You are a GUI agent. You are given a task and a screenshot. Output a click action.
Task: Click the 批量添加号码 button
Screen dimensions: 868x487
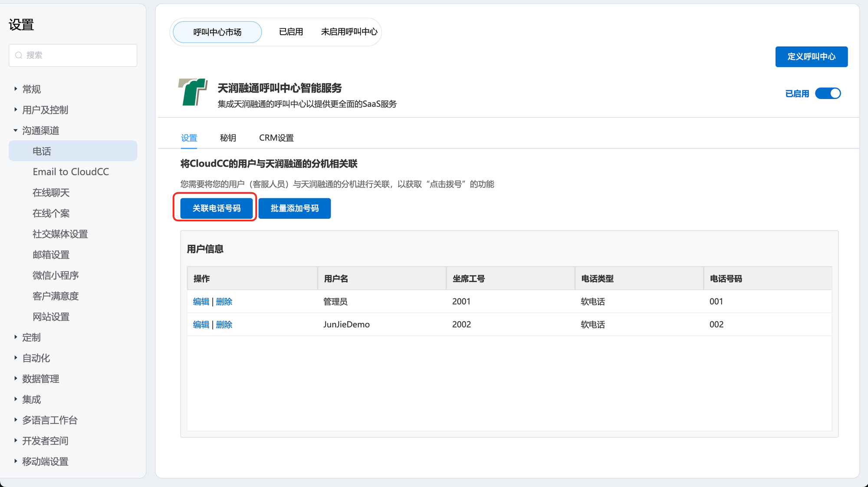pyautogui.click(x=294, y=208)
